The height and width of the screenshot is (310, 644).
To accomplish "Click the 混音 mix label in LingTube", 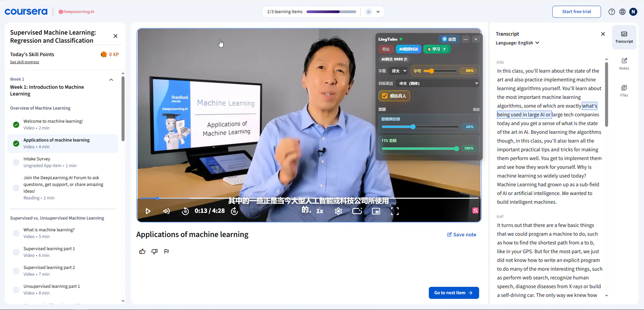I will [476, 110].
